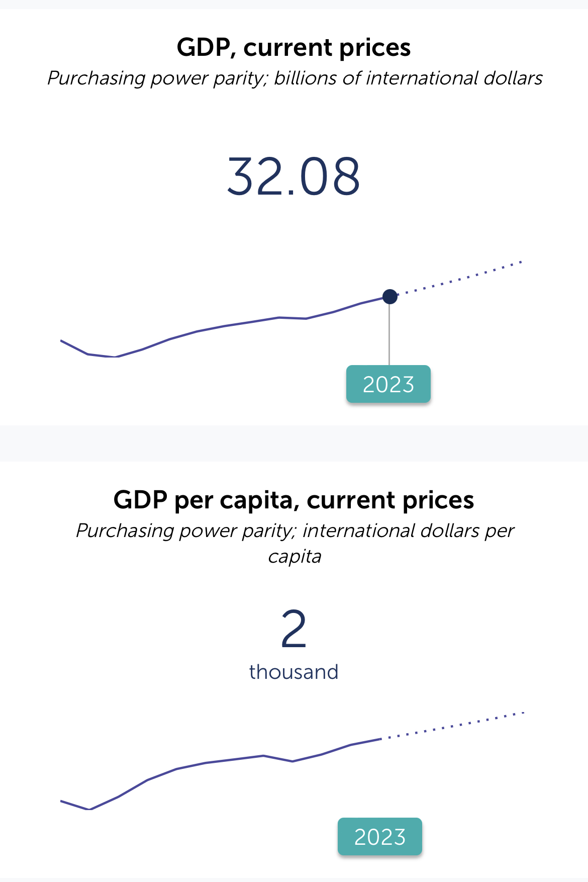Viewport: 588px width, 882px height.
Task: Click the 32.08 GDP value
Action: pos(294,177)
